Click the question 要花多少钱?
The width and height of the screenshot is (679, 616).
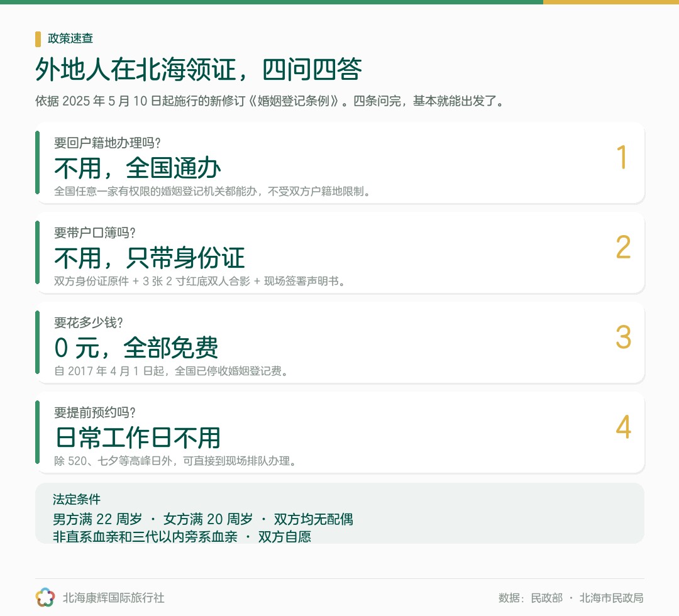[x=89, y=322]
